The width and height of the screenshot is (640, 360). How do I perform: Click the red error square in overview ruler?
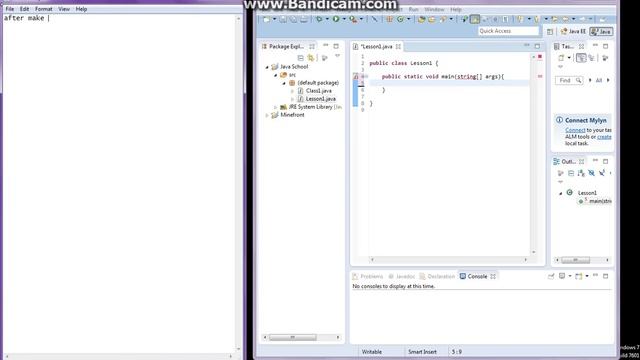click(540, 57)
